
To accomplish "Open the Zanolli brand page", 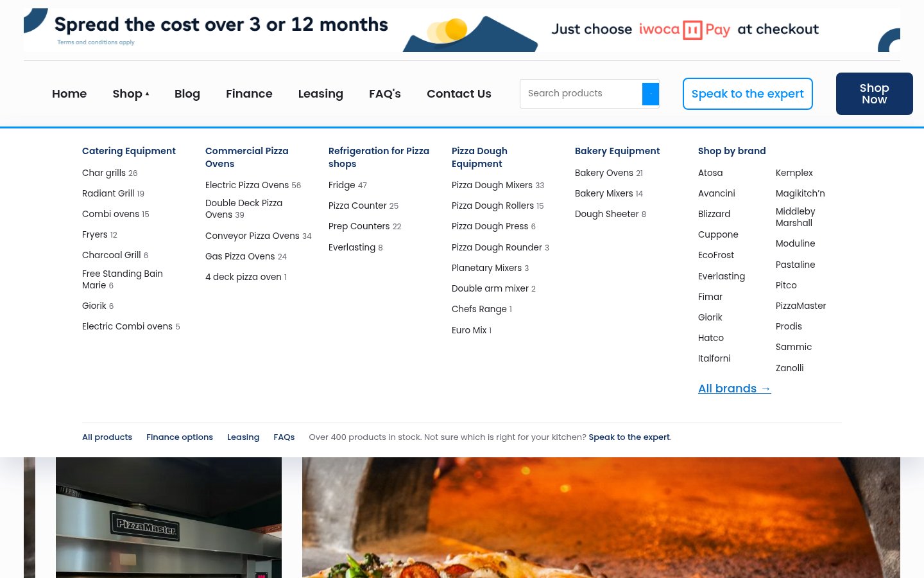I will [789, 368].
